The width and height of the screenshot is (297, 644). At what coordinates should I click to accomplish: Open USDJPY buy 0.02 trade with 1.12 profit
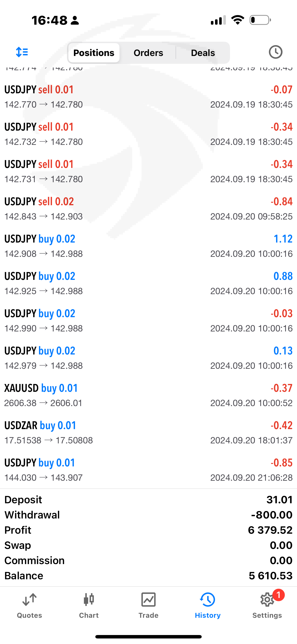point(148,246)
